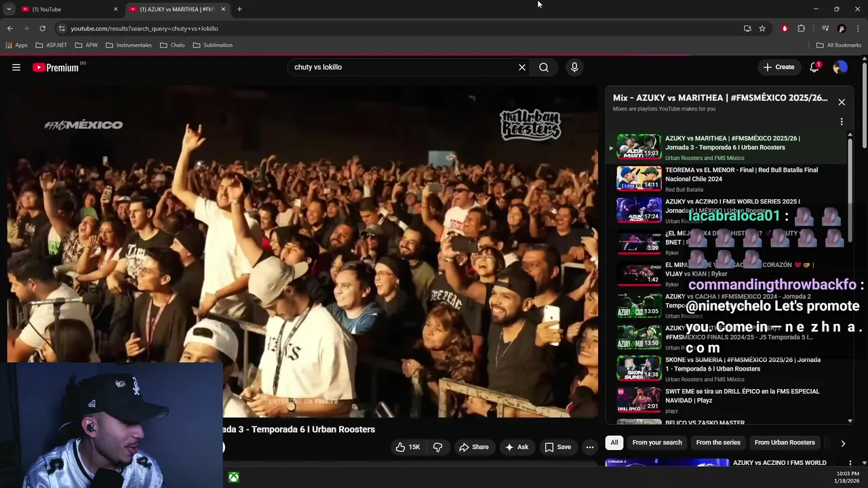Image resolution: width=868 pixels, height=488 pixels.
Task: Open the YouTube account avatar menu
Action: point(840,67)
